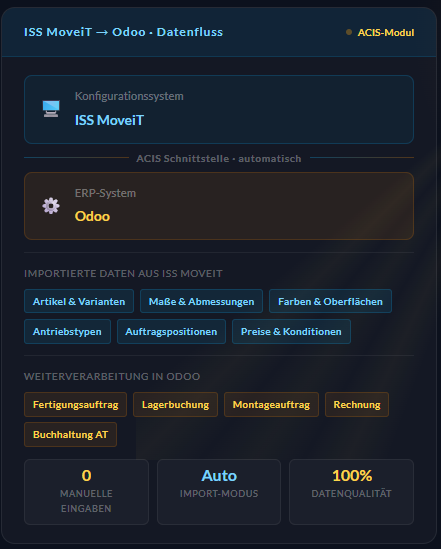Click the Auto Import-Modus stat tile
The image size is (441, 549).
219,492
